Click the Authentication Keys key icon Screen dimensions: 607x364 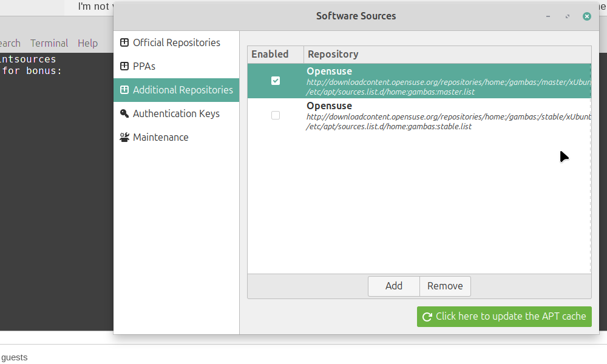[124, 113]
